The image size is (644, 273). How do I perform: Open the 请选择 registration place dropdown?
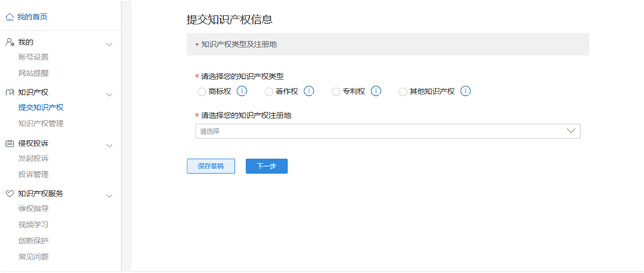click(x=387, y=131)
